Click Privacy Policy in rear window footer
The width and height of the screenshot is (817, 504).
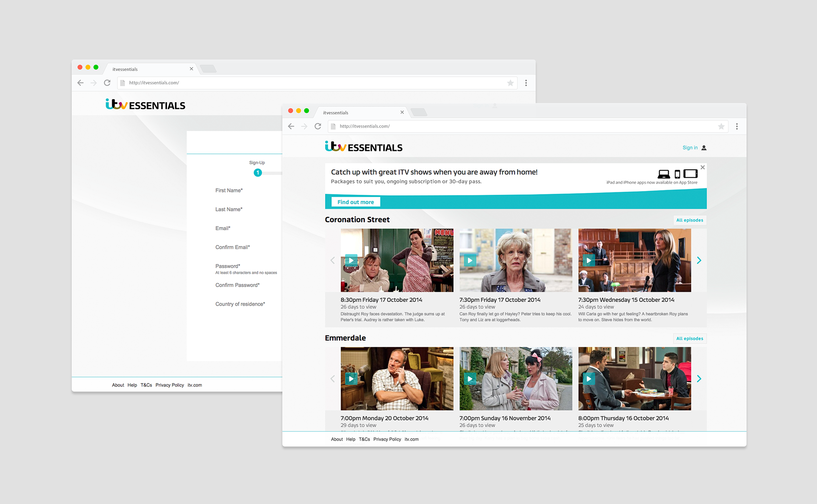(x=170, y=385)
